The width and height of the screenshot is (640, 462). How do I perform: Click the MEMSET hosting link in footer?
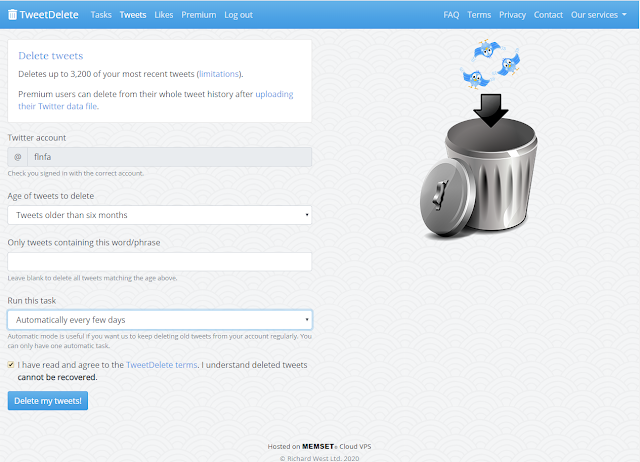[318, 446]
